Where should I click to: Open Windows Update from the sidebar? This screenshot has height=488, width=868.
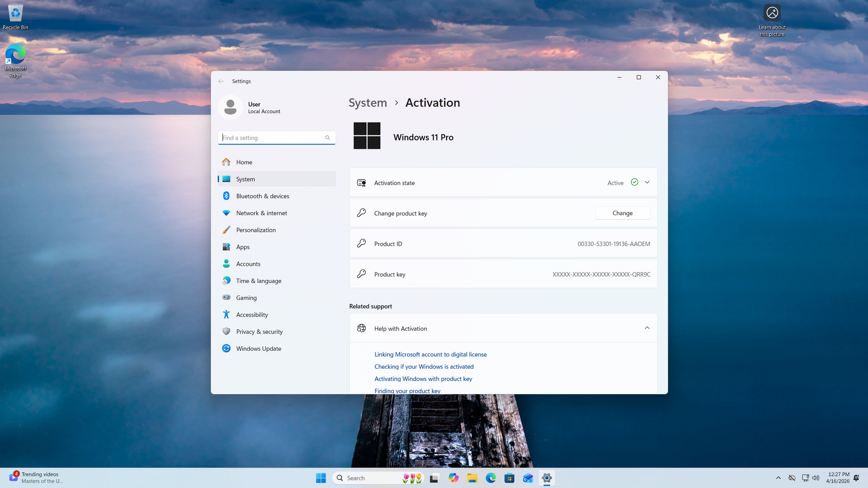258,349
